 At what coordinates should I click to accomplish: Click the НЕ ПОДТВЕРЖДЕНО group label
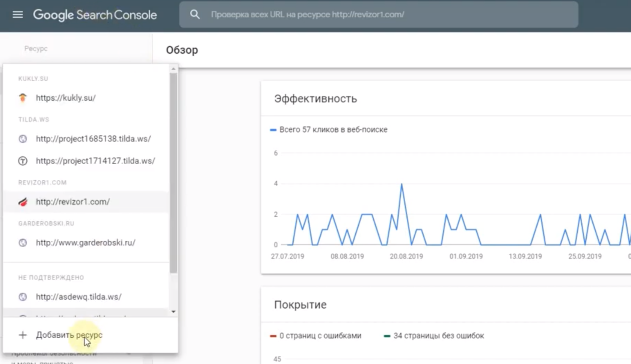(51, 278)
